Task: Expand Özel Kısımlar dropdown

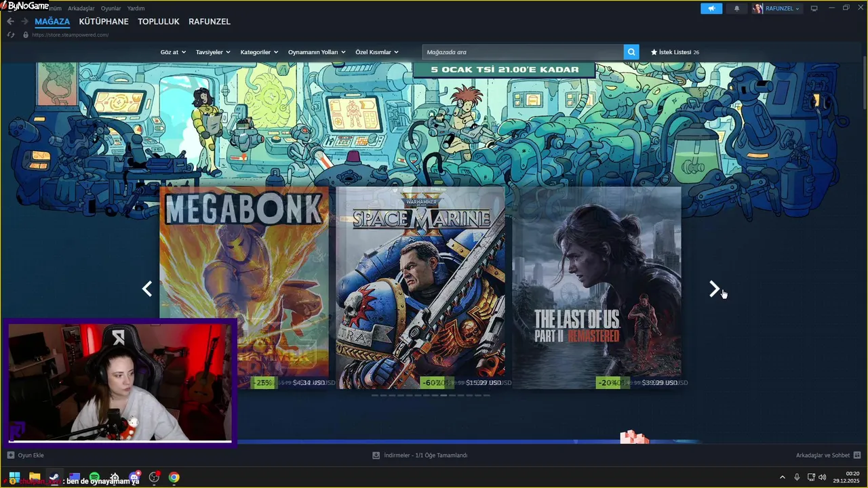Action: click(x=377, y=52)
